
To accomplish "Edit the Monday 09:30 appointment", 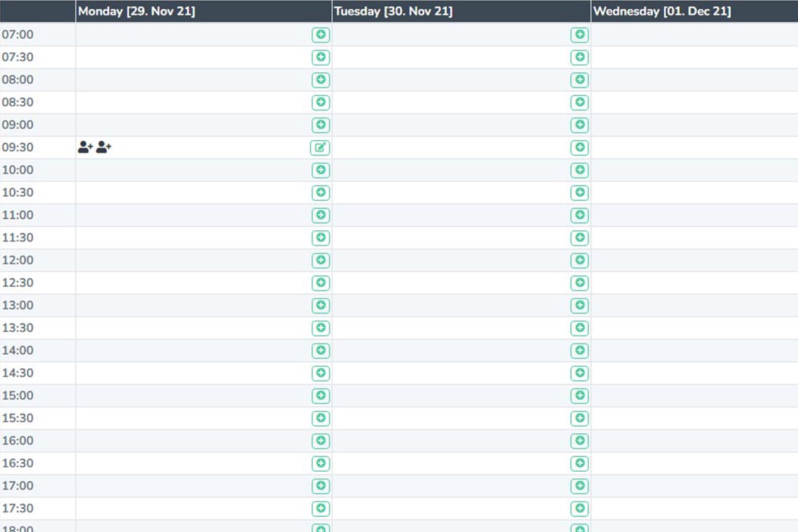I will tap(320, 148).
